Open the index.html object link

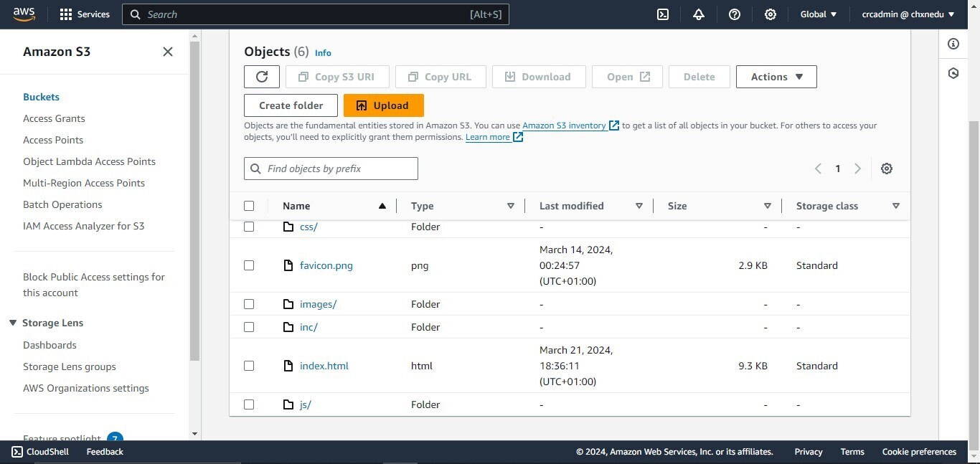324,366
